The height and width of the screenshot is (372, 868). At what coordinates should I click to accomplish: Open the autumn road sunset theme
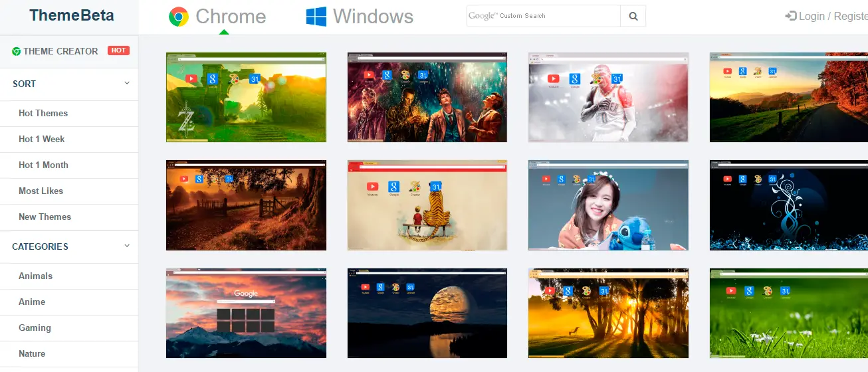click(789, 98)
